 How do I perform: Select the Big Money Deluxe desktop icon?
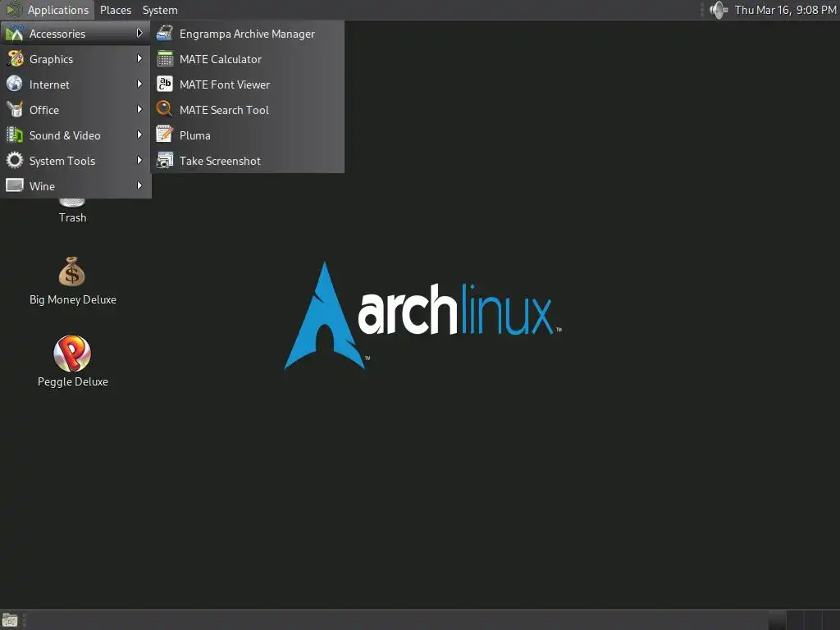pyautogui.click(x=72, y=272)
